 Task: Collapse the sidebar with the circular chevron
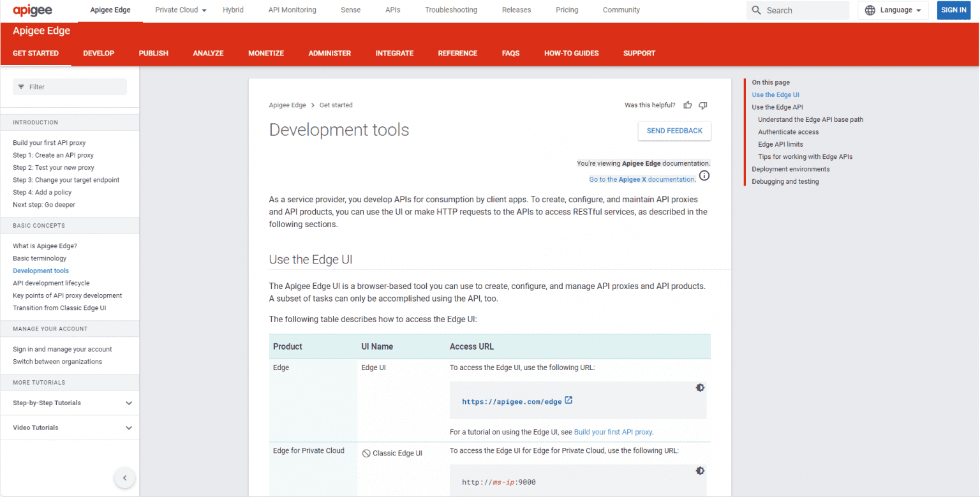[124, 477]
